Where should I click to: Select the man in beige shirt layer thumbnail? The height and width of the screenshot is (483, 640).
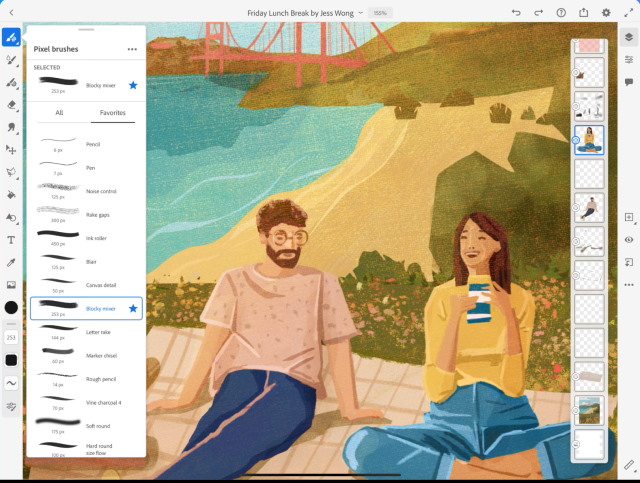click(589, 208)
